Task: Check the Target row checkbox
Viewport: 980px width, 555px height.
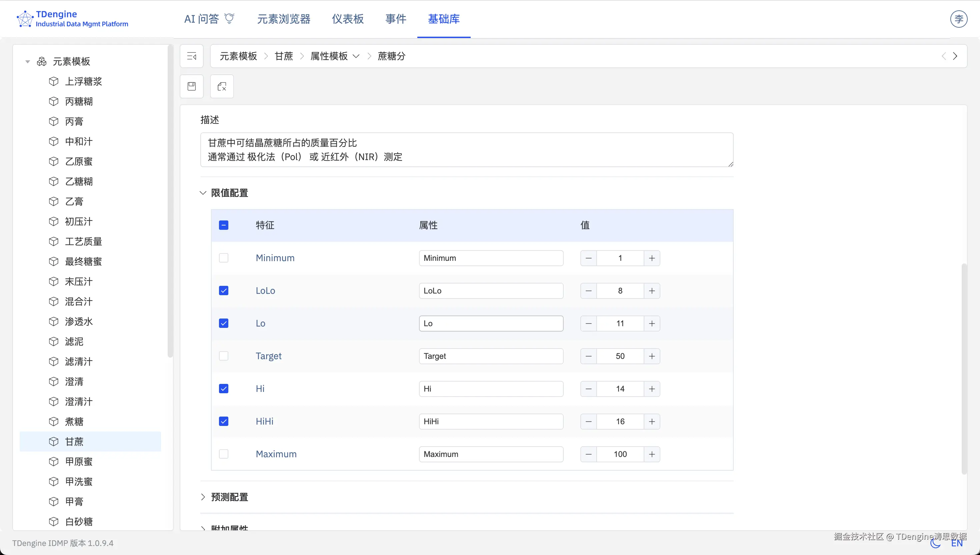Action: point(224,356)
